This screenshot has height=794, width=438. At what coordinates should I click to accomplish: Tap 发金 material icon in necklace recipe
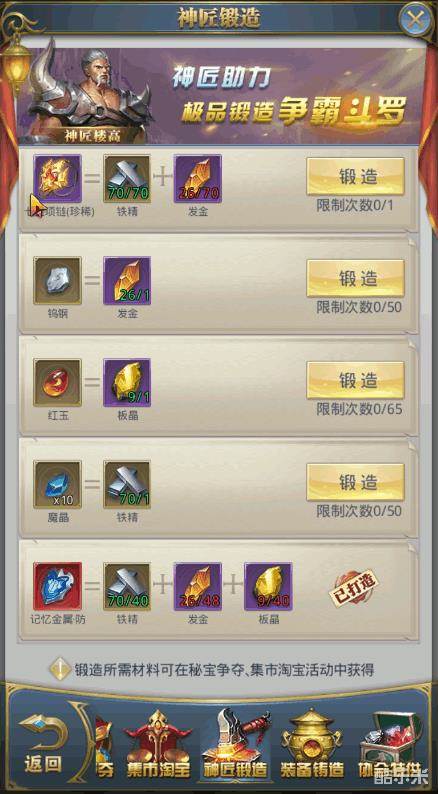[x=197, y=179]
